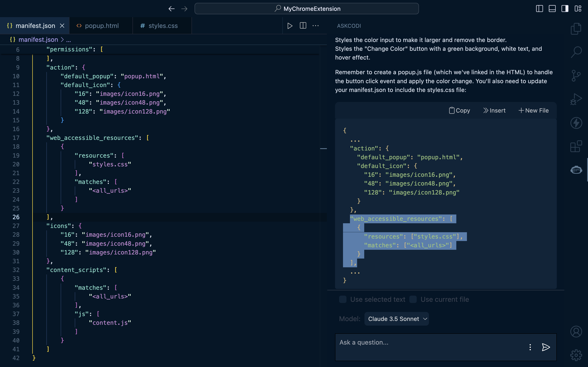Image resolution: width=588 pixels, height=367 pixels.
Task: Click the back navigation arrow button
Action: click(171, 8)
